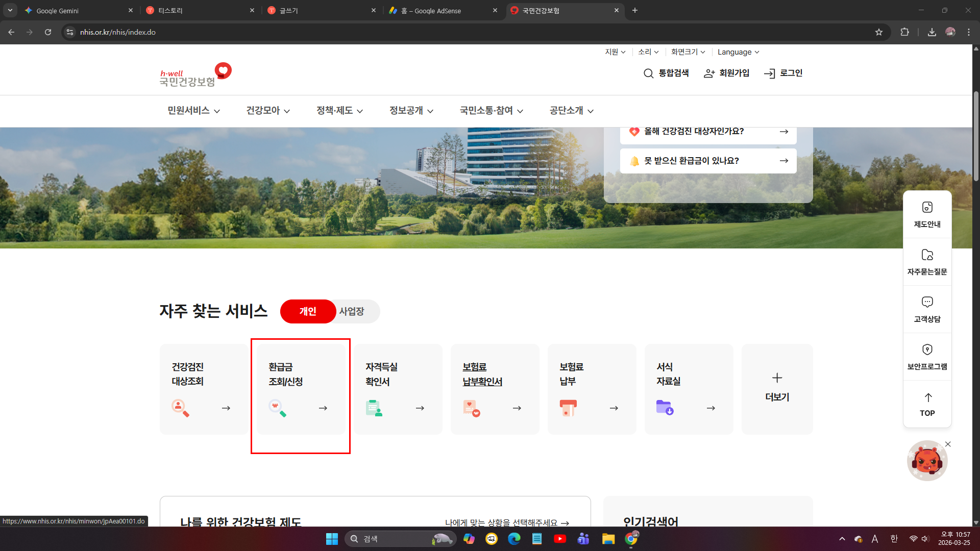The width and height of the screenshot is (980, 551).
Task: Open the 못 받으신 환급금이 있나요 link
Action: pos(707,160)
